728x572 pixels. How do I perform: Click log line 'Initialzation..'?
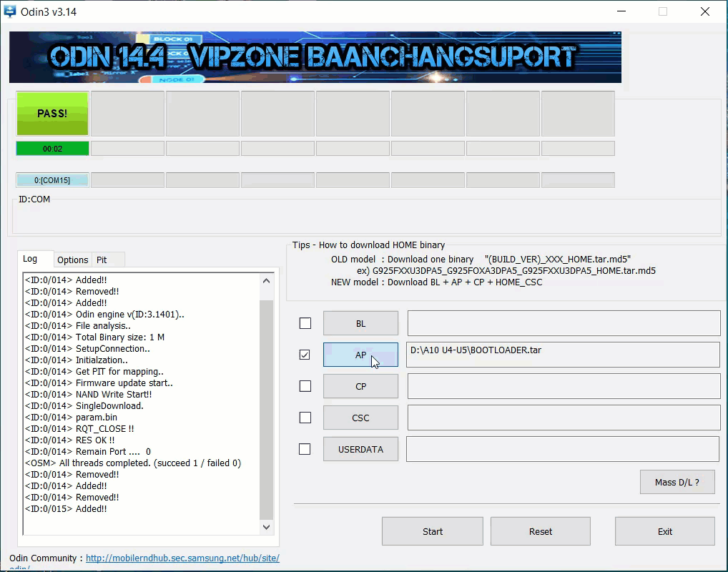pos(76,360)
